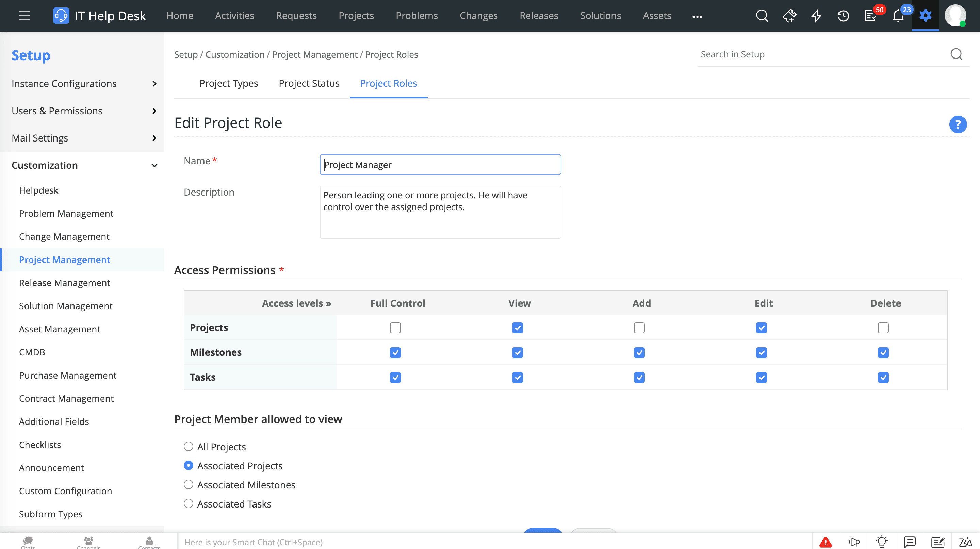
Task: Check Full Control for Projects
Action: pos(395,328)
